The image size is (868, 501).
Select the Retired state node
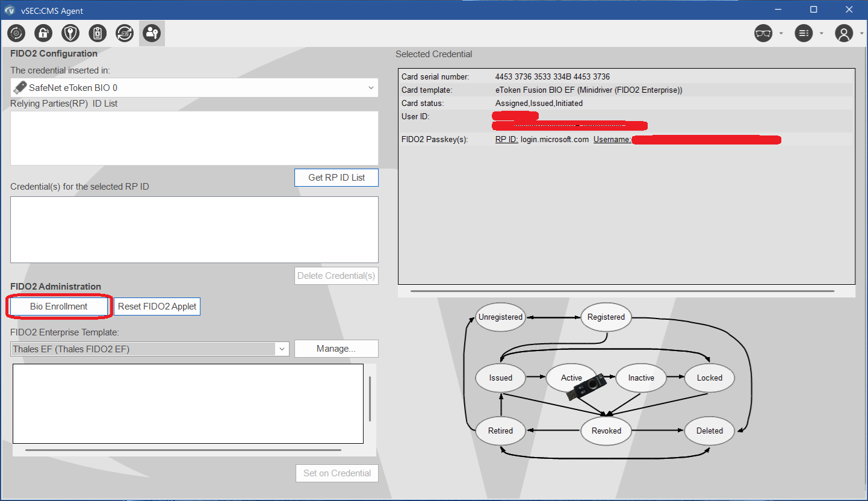pos(500,431)
